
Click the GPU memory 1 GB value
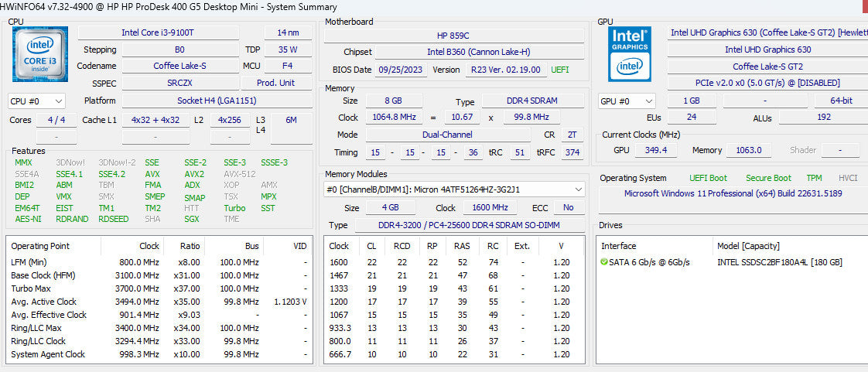point(692,101)
